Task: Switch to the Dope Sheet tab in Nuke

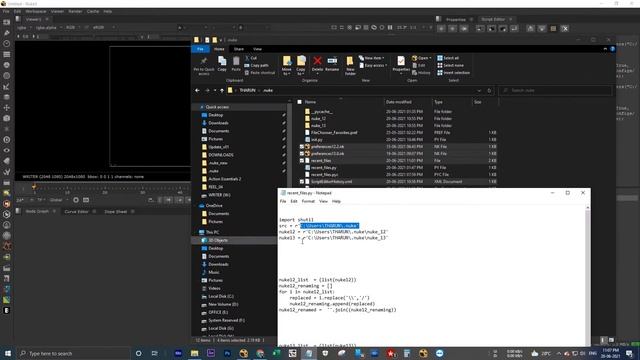Action: (116, 211)
